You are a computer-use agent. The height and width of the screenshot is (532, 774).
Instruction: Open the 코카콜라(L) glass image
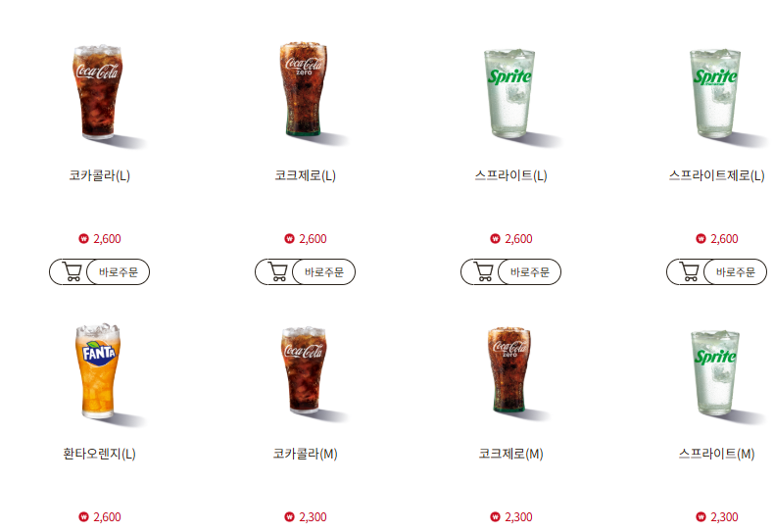(99, 95)
